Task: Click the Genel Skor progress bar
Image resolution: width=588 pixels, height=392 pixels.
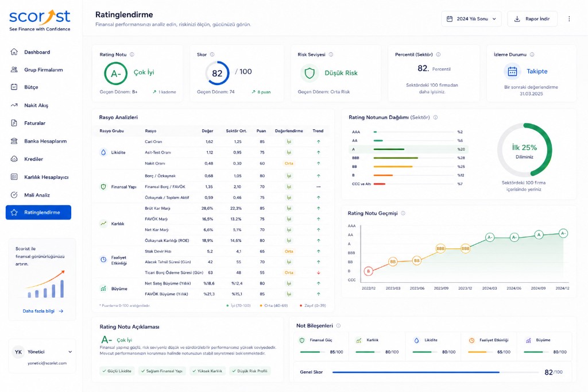Action: [435, 372]
